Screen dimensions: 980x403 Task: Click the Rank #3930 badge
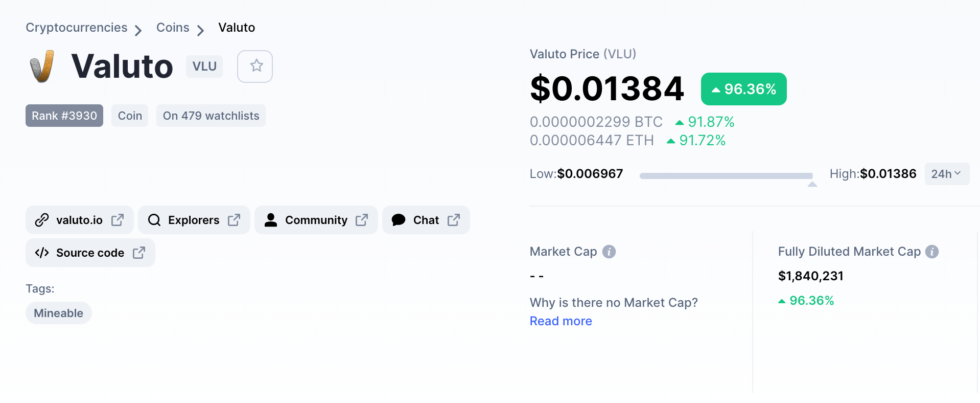[x=64, y=116]
